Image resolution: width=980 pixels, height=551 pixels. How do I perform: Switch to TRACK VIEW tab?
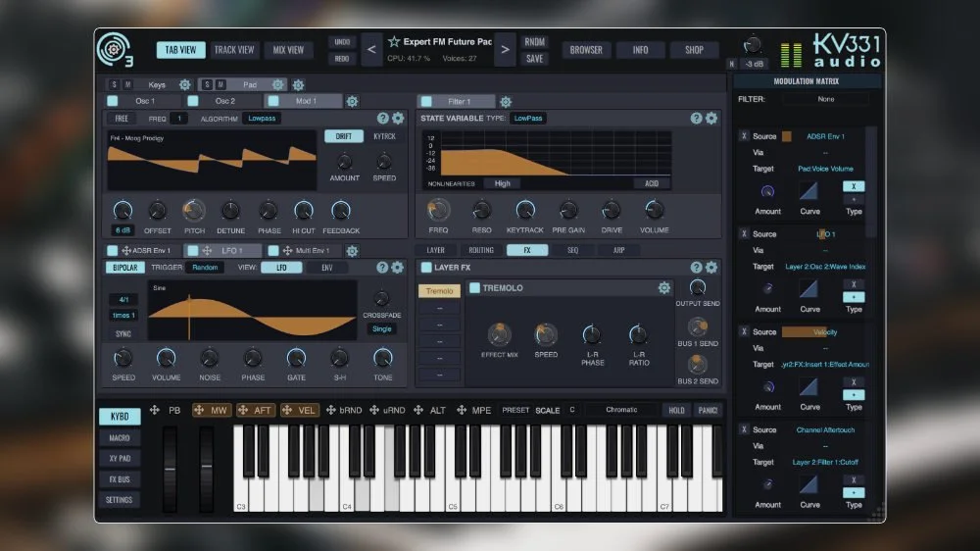[234, 50]
